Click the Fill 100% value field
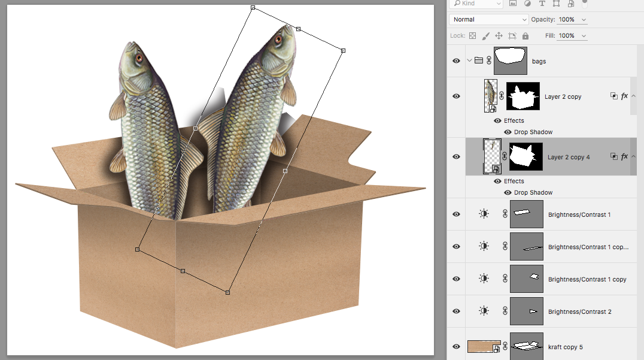 tap(567, 36)
